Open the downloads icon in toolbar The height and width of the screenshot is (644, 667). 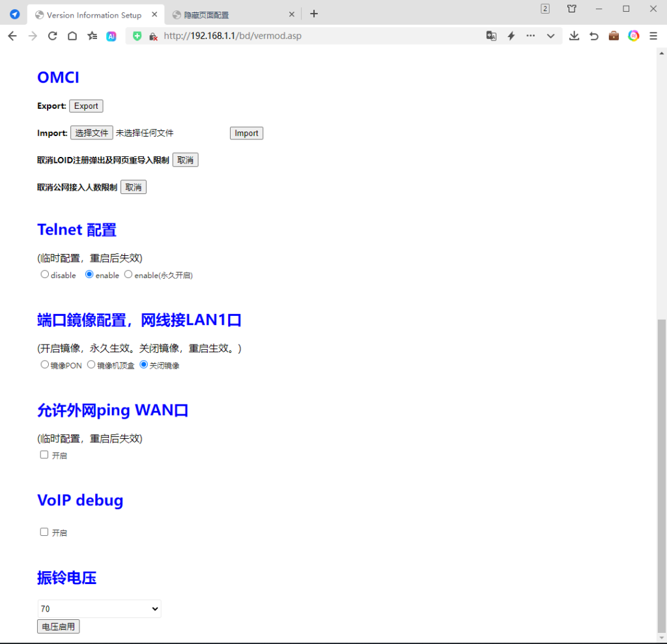pos(574,36)
